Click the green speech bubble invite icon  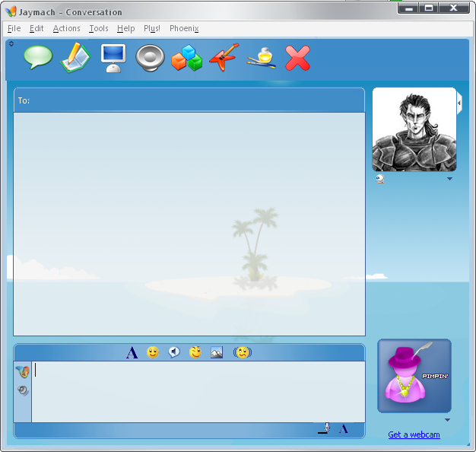(37, 58)
